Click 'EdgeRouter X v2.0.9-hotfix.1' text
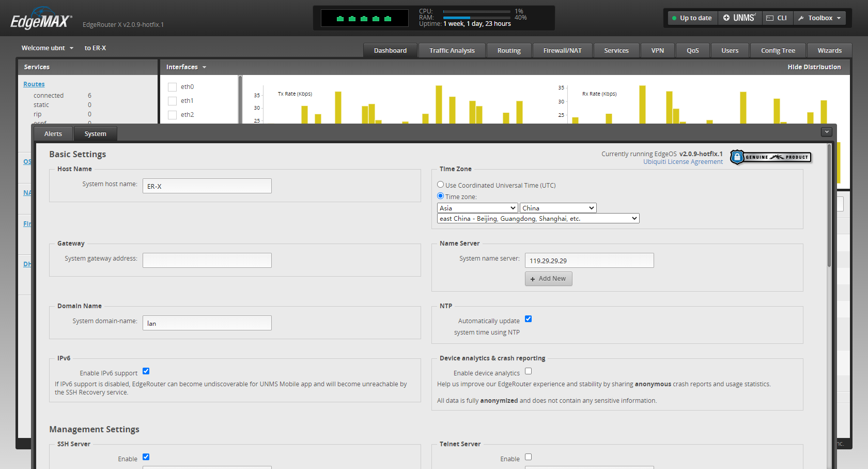Viewport: 868px width, 469px height. tap(123, 25)
